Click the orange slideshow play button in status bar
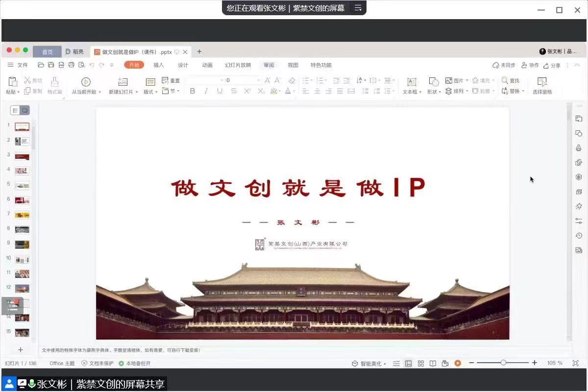Image resolution: width=588 pixels, height=392 pixels. coord(458,363)
